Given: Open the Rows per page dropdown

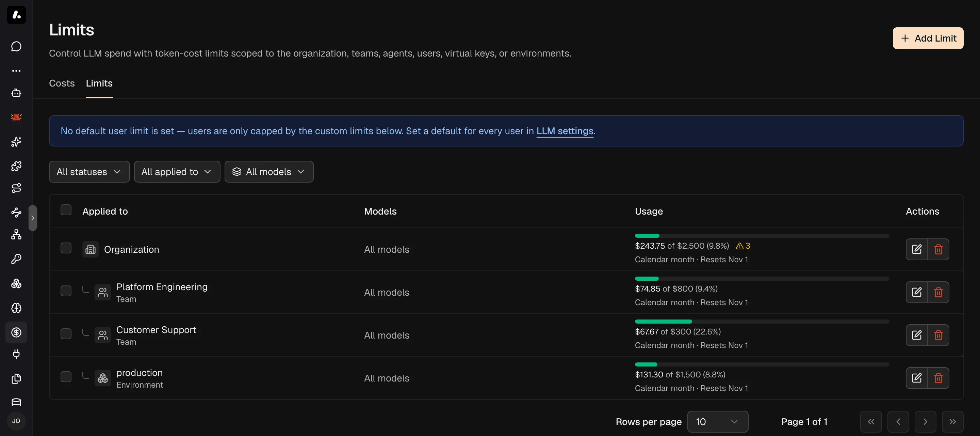Looking at the screenshot, I should coord(718,422).
